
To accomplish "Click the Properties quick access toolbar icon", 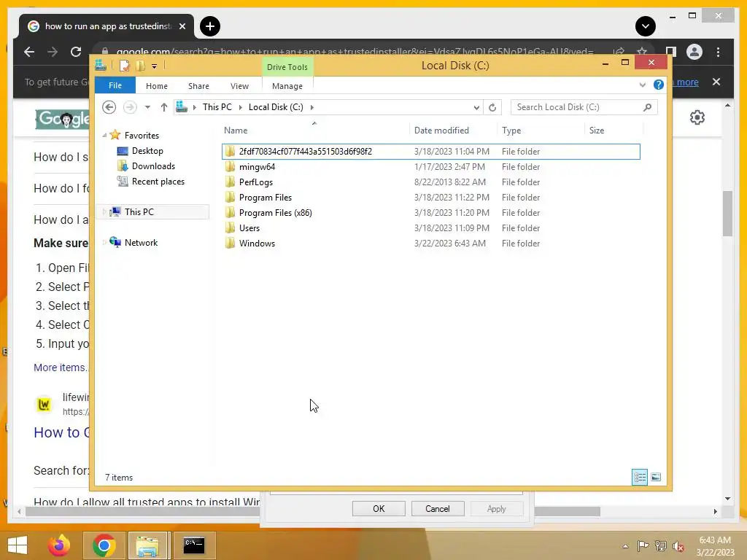I will click(124, 66).
